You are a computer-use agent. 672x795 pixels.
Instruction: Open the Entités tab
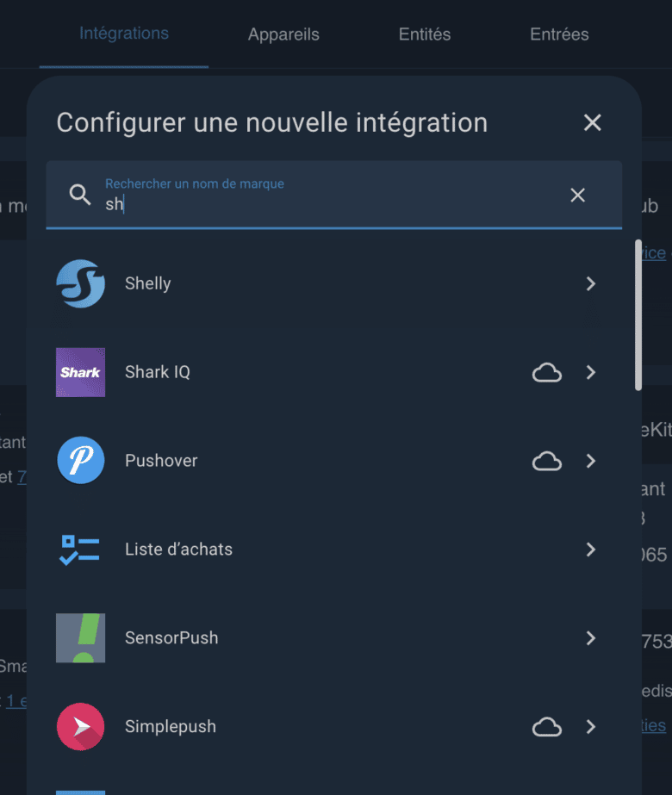click(x=424, y=34)
